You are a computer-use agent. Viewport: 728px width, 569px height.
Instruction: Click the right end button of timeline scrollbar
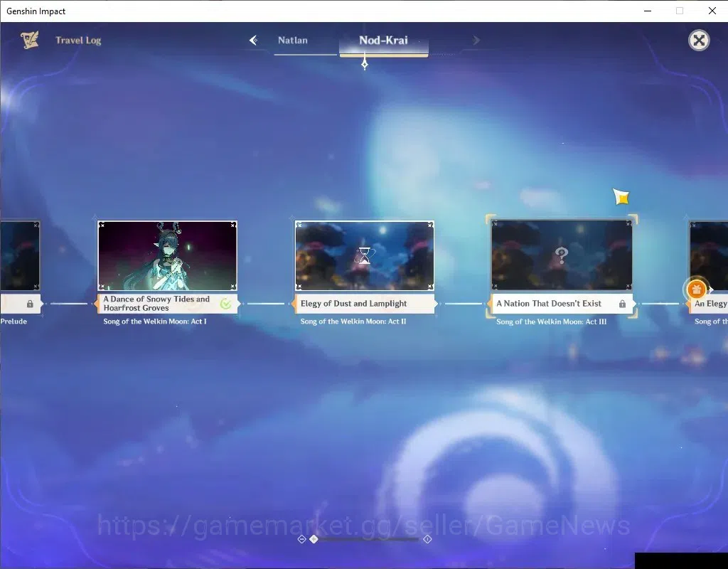[x=427, y=539]
